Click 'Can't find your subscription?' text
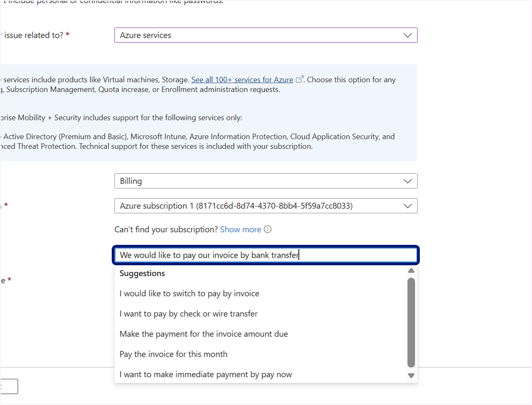 click(x=166, y=229)
